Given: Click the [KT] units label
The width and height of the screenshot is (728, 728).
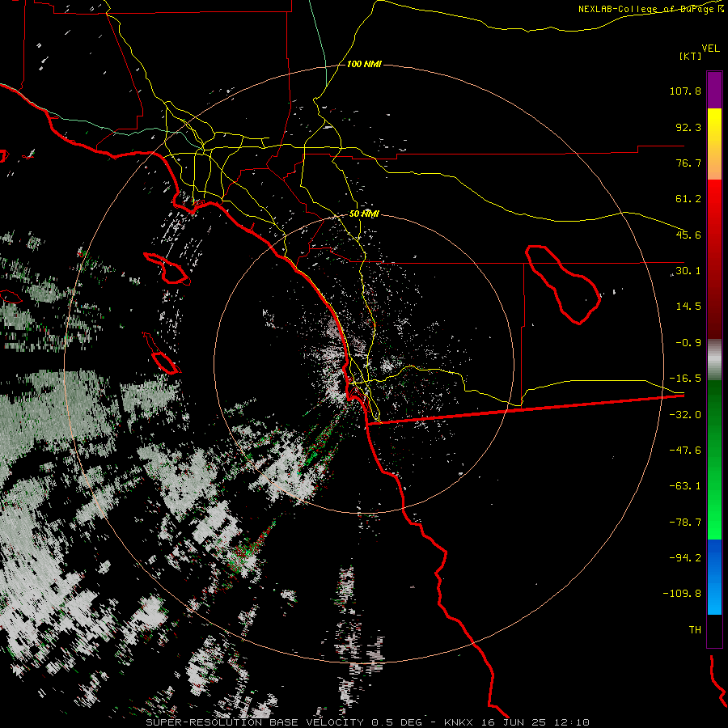Looking at the screenshot, I should click(x=691, y=56).
